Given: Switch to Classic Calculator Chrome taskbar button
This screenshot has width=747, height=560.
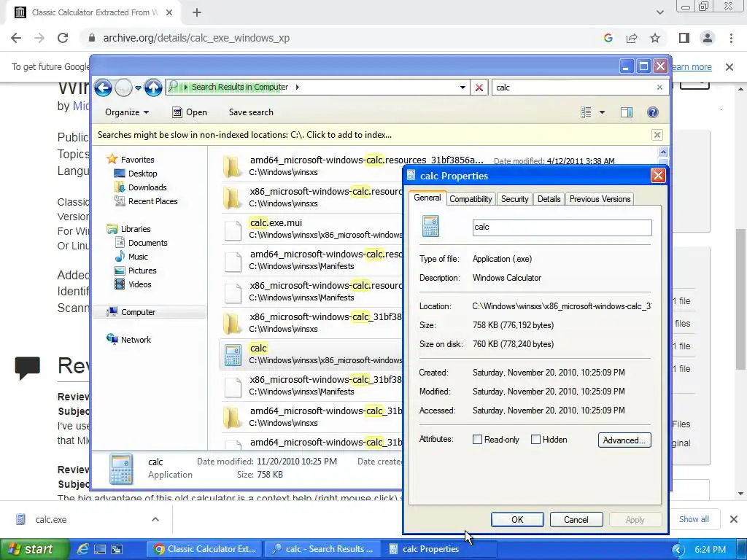Looking at the screenshot, I should tap(205, 549).
